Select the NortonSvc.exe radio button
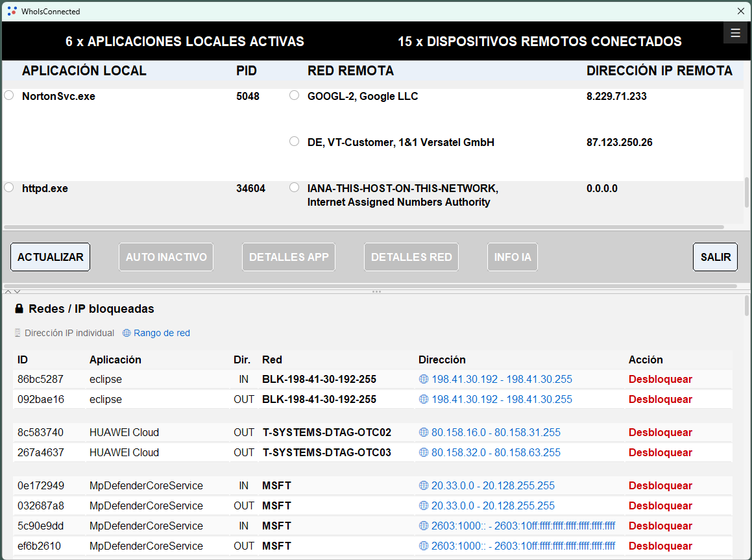 [x=9, y=95]
